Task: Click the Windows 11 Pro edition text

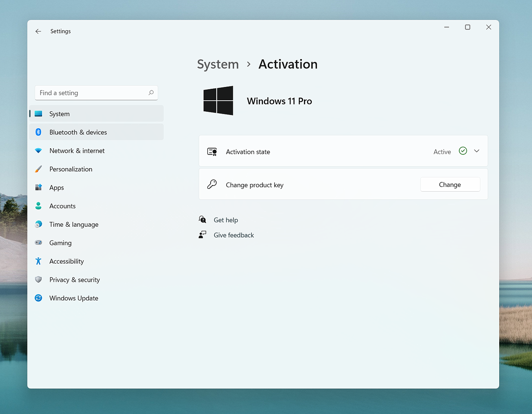Action: pos(279,101)
